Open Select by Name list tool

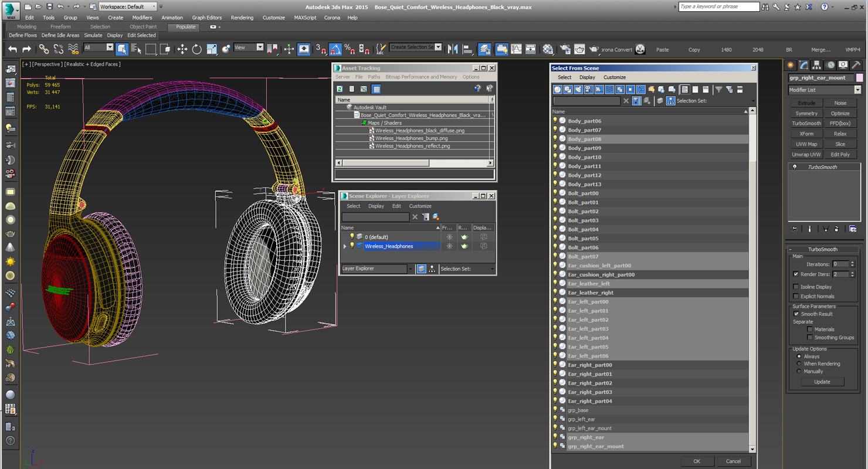click(x=136, y=49)
